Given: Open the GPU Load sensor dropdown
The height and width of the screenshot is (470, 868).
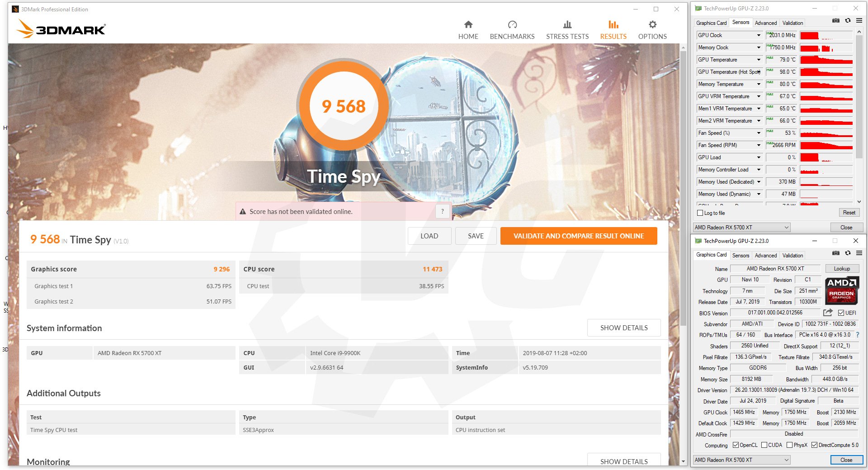Looking at the screenshot, I should click(x=759, y=157).
